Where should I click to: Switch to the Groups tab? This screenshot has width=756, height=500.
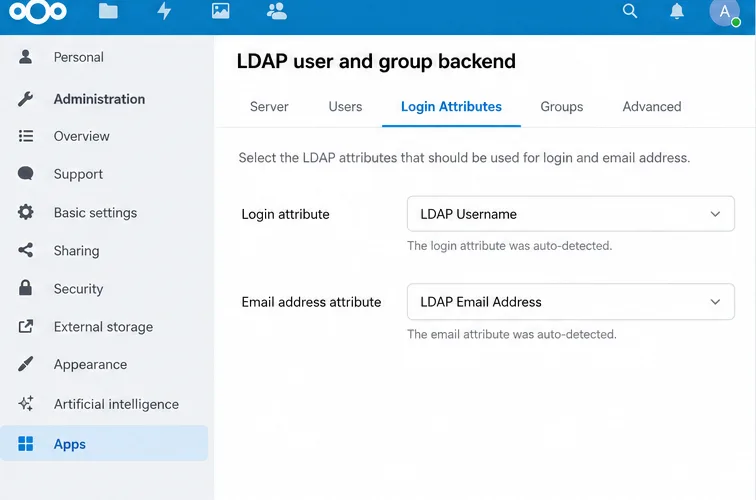pyautogui.click(x=562, y=107)
